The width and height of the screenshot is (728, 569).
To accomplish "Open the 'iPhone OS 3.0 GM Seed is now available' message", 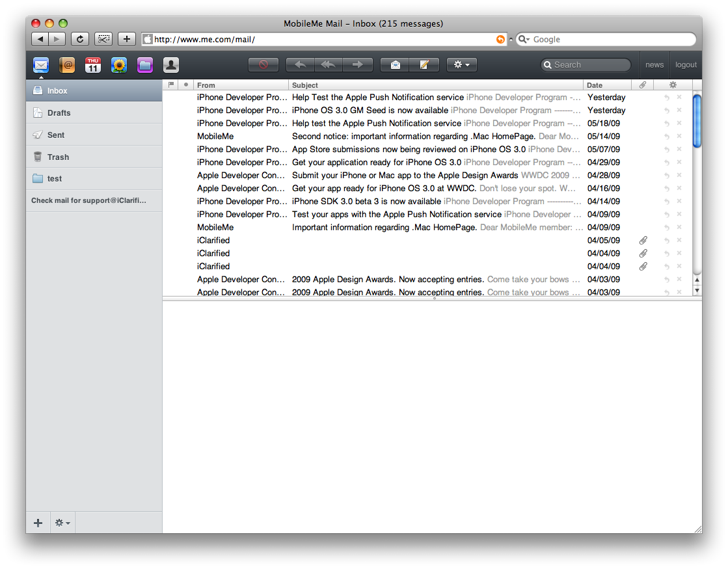I will point(427,111).
